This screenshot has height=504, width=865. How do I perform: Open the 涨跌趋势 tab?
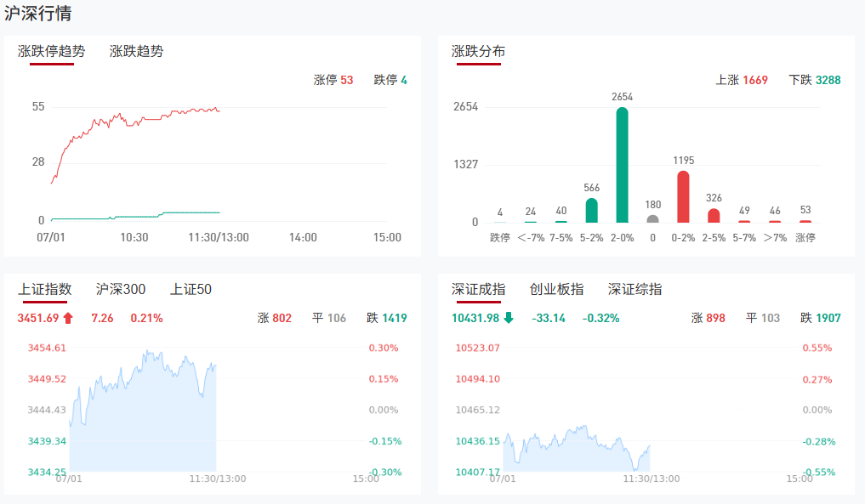[x=136, y=51]
